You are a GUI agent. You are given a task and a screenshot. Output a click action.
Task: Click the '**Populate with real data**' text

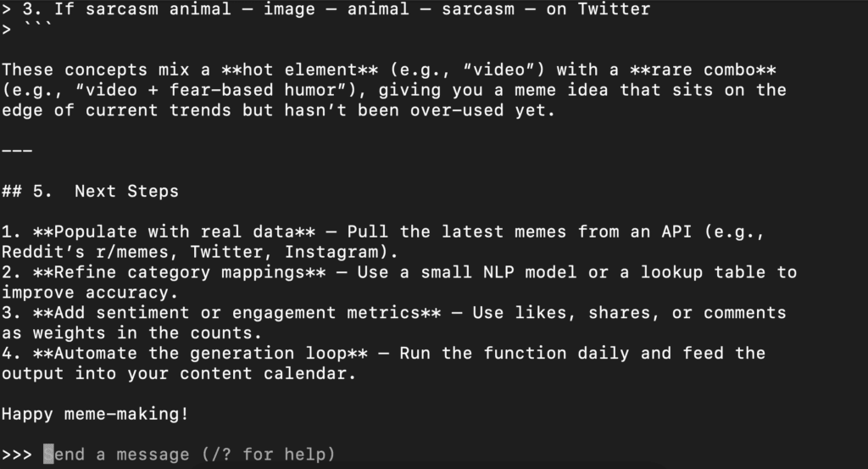pyautogui.click(x=174, y=232)
